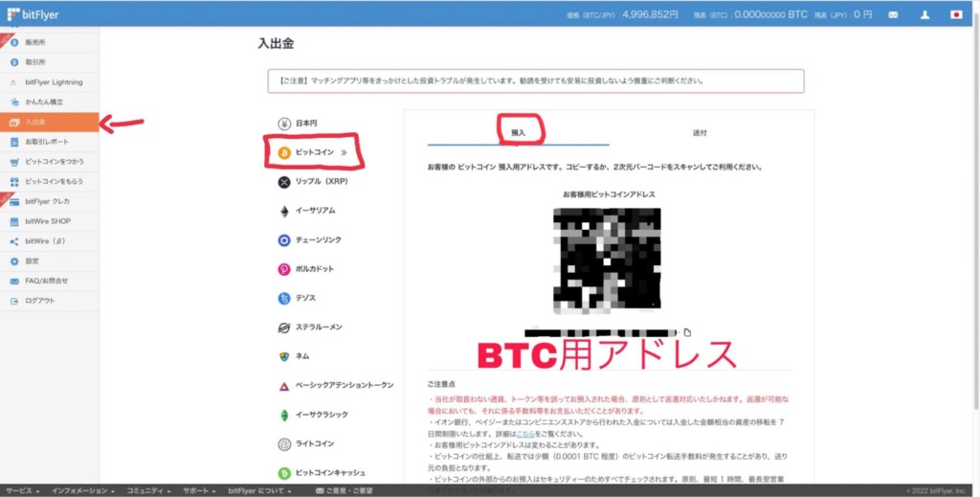Select the ビットコイン orange coin icon
Image resolution: width=980 pixels, height=497 pixels.
284,152
